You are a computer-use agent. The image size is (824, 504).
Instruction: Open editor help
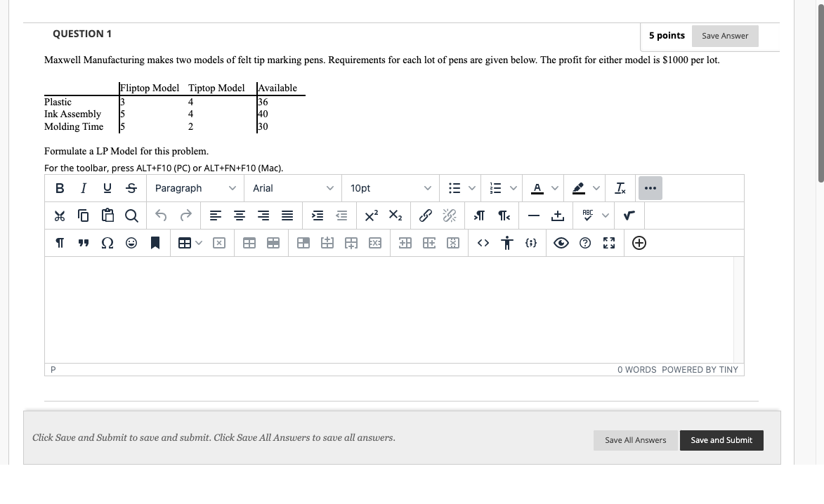click(x=585, y=243)
